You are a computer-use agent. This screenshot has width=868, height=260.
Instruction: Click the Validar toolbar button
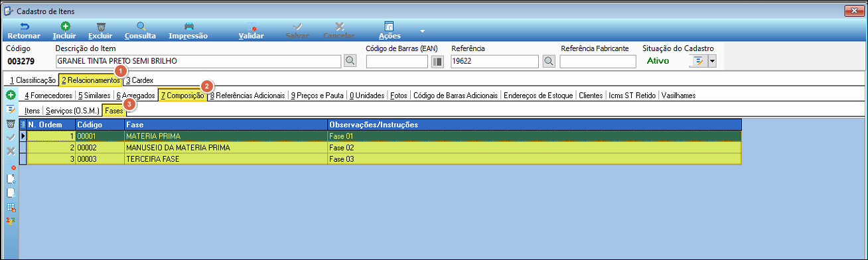point(252,31)
